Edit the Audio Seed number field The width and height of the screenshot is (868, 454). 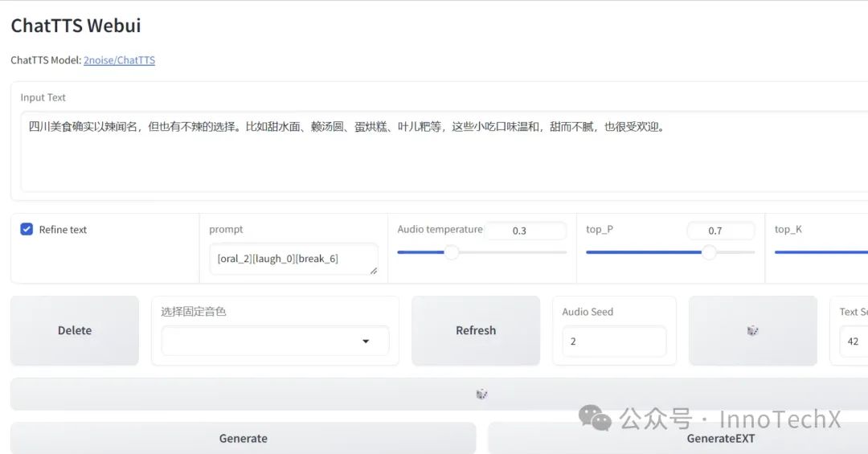coord(614,341)
